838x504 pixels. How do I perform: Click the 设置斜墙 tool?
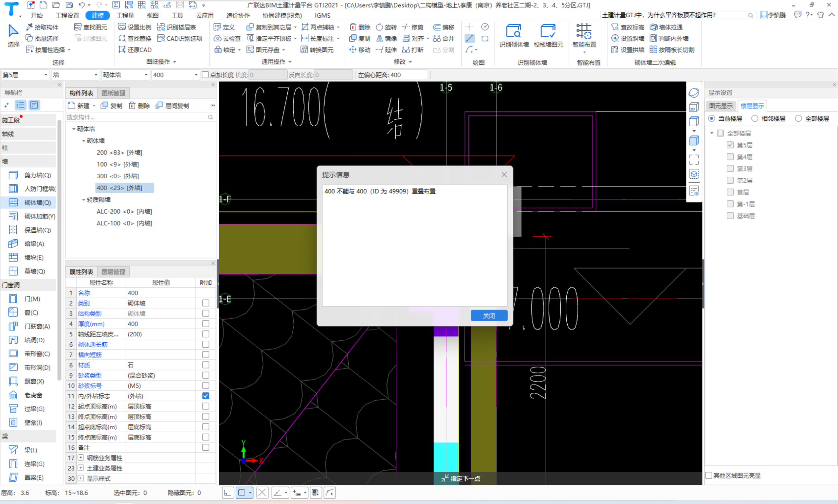click(x=628, y=38)
